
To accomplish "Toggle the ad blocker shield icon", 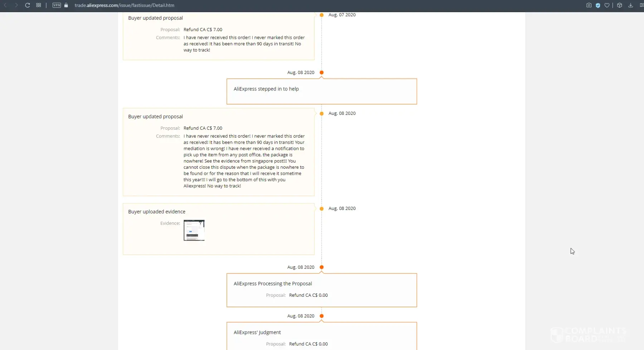I will click(598, 5).
